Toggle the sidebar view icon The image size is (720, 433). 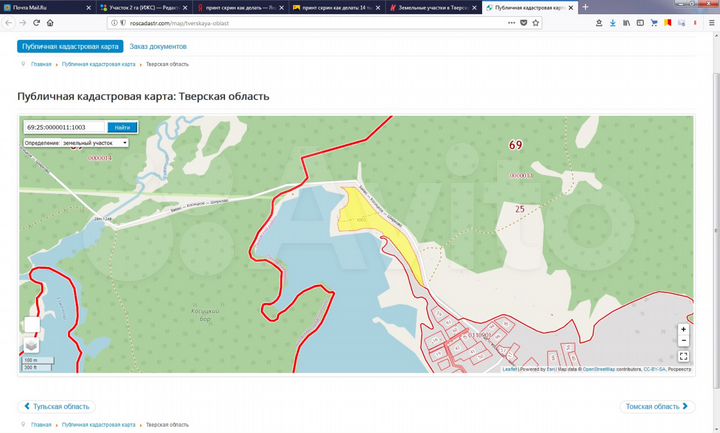pos(640,22)
